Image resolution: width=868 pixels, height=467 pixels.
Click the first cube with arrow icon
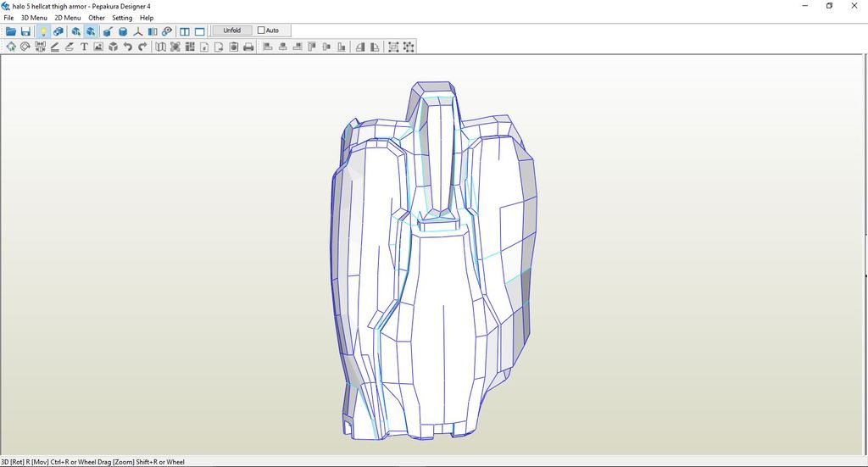point(75,31)
